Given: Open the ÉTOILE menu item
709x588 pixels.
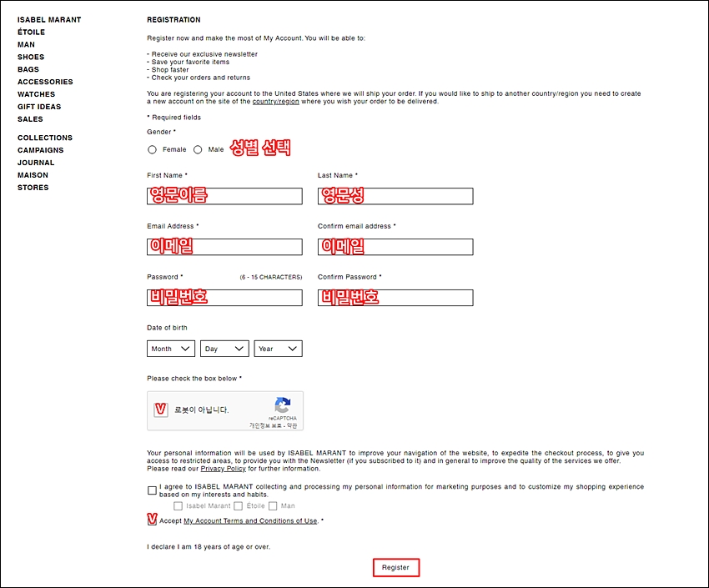Looking at the screenshot, I should [x=31, y=32].
